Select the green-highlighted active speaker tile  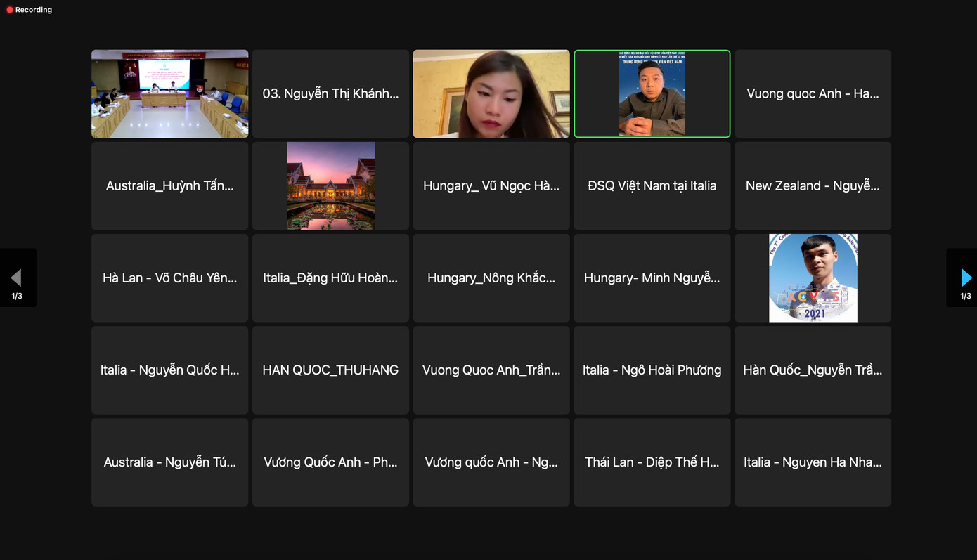pos(652,93)
